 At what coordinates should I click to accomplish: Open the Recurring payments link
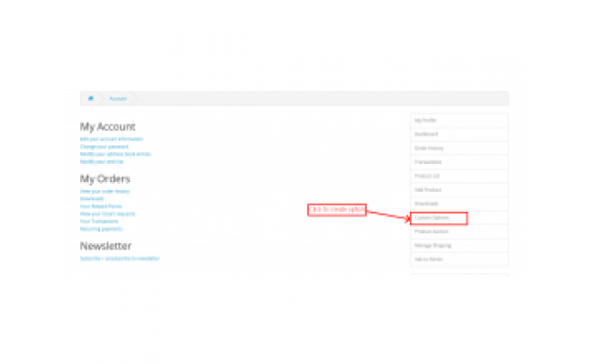coord(101,229)
